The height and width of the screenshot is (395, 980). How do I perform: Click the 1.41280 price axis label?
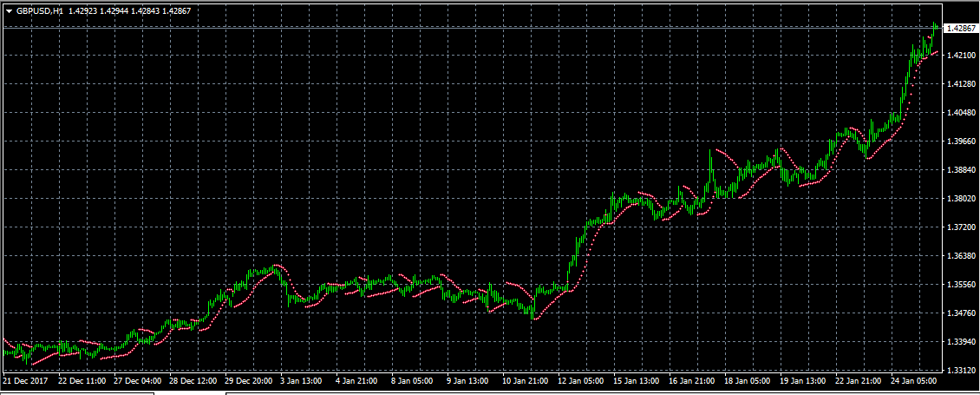959,84
